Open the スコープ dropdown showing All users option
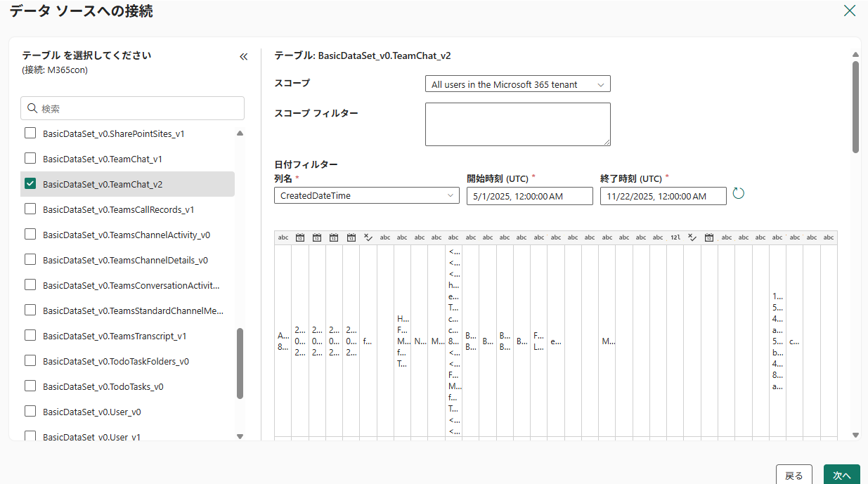The width and height of the screenshot is (868, 484). 517,83
